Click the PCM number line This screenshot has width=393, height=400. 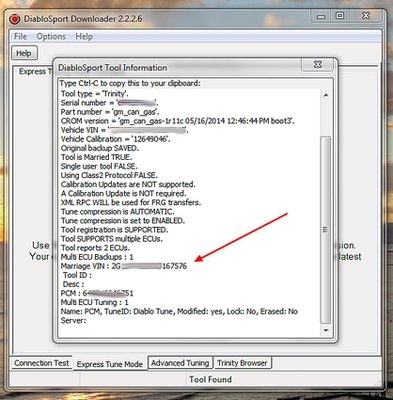(x=97, y=293)
